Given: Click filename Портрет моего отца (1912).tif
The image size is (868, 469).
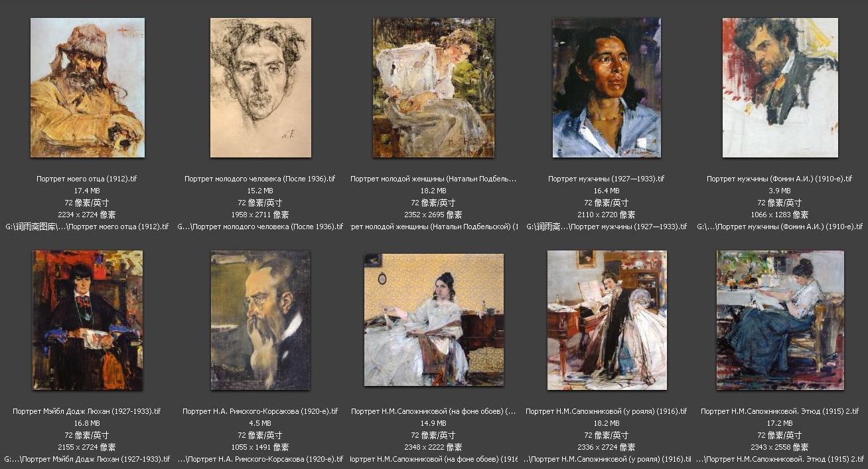Looking at the screenshot, I should (87, 179).
